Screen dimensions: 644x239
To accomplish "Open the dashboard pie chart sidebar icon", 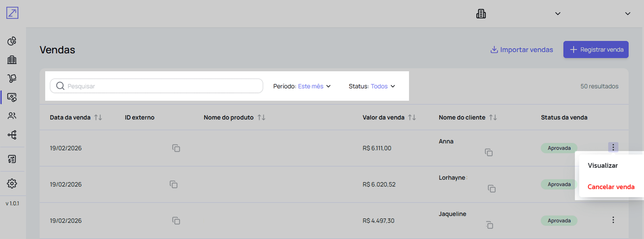I will click(12, 41).
